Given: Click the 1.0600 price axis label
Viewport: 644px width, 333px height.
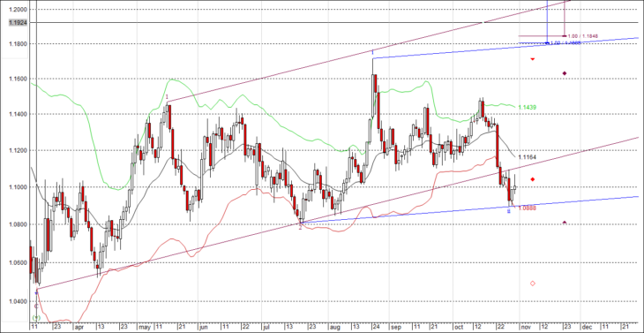Looking at the screenshot, I should click(18, 262).
